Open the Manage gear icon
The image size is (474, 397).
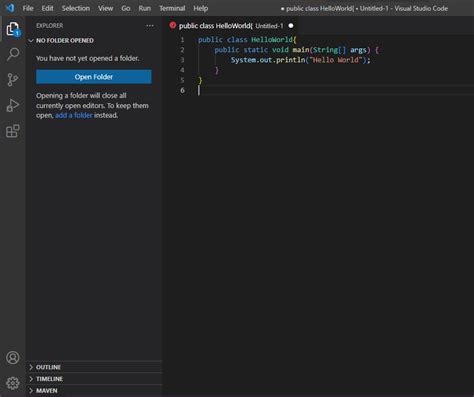click(x=13, y=383)
